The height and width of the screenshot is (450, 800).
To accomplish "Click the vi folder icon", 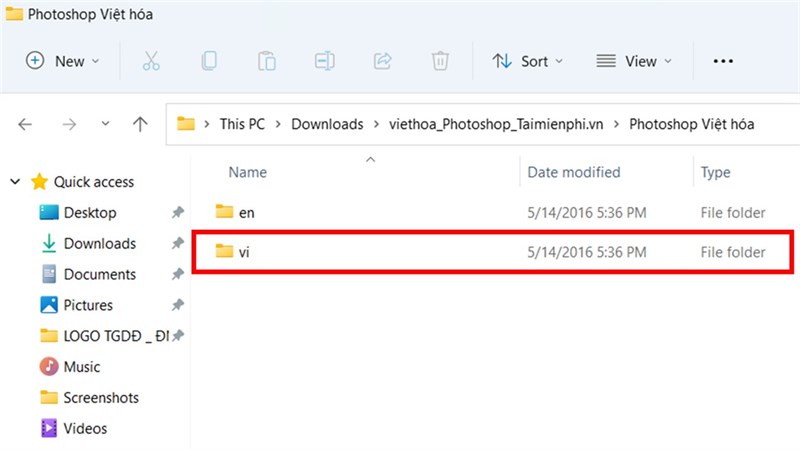I will point(224,251).
